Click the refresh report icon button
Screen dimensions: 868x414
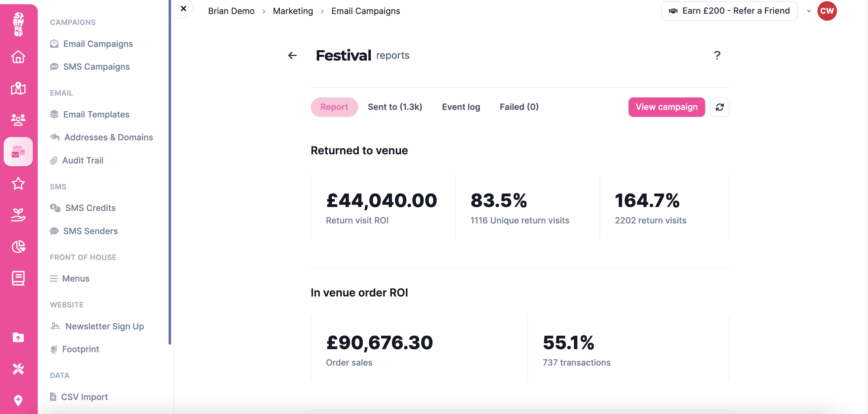[x=719, y=107]
